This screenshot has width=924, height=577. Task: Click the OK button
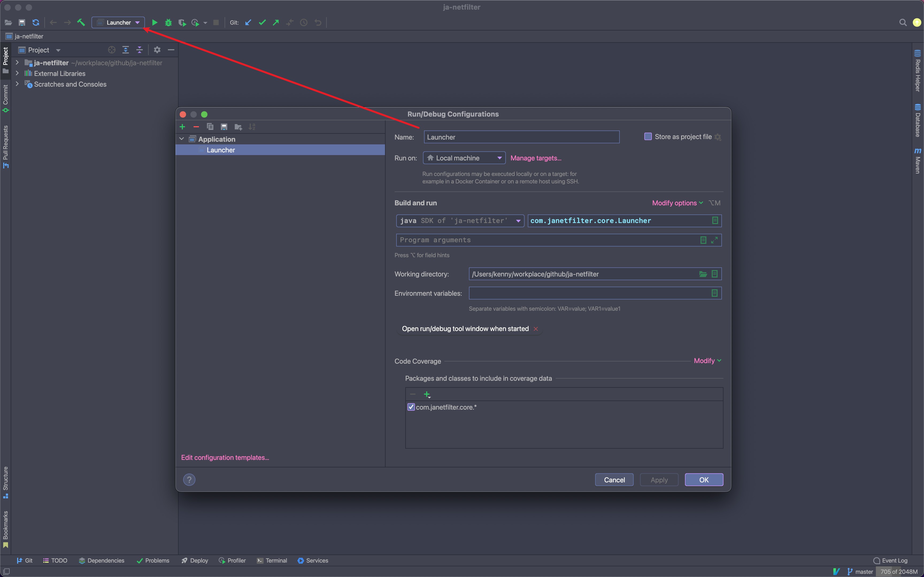704,480
